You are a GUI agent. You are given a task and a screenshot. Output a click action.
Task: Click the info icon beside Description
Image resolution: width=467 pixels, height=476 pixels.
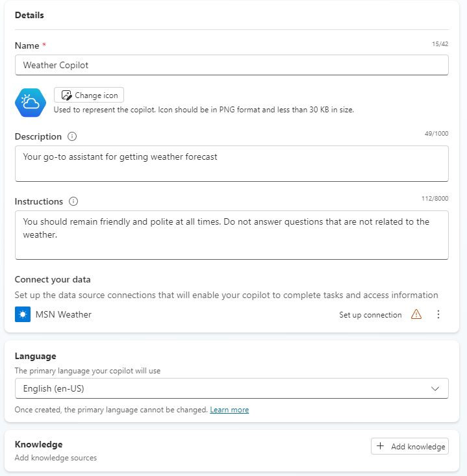pyautogui.click(x=72, y=137)
